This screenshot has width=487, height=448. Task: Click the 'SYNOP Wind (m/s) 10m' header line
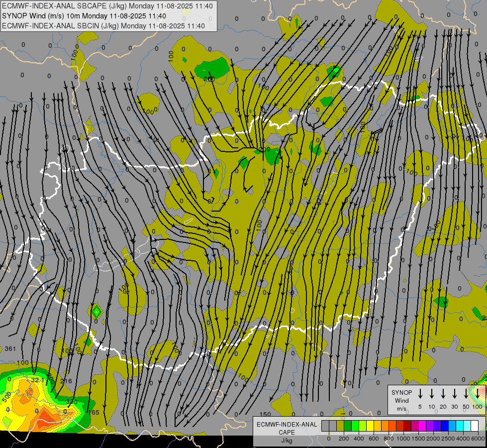click(84, 16)
